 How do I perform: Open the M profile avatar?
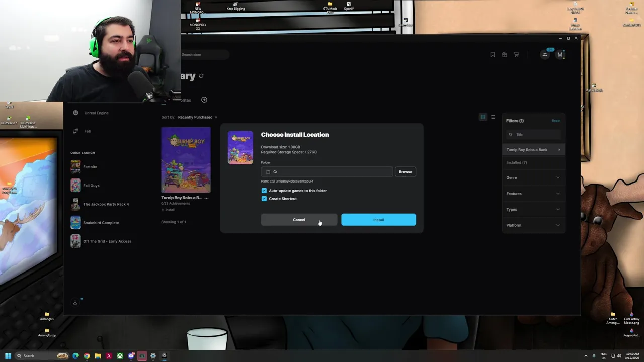[560, 55]
